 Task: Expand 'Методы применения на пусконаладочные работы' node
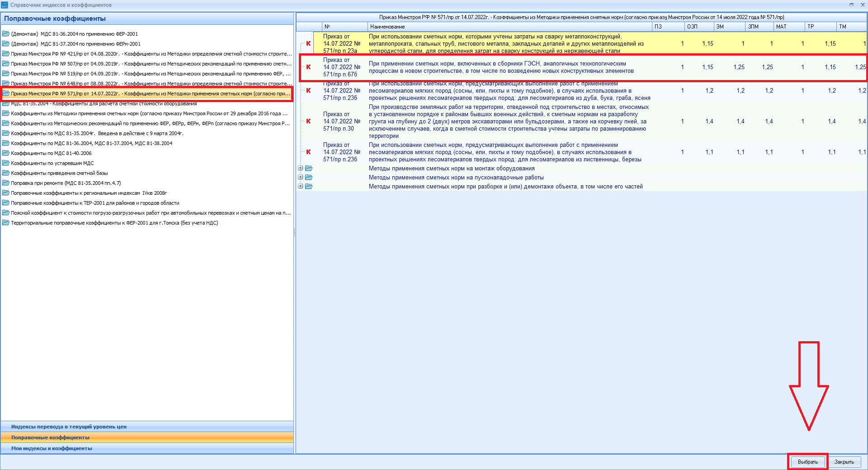[300, 177]
